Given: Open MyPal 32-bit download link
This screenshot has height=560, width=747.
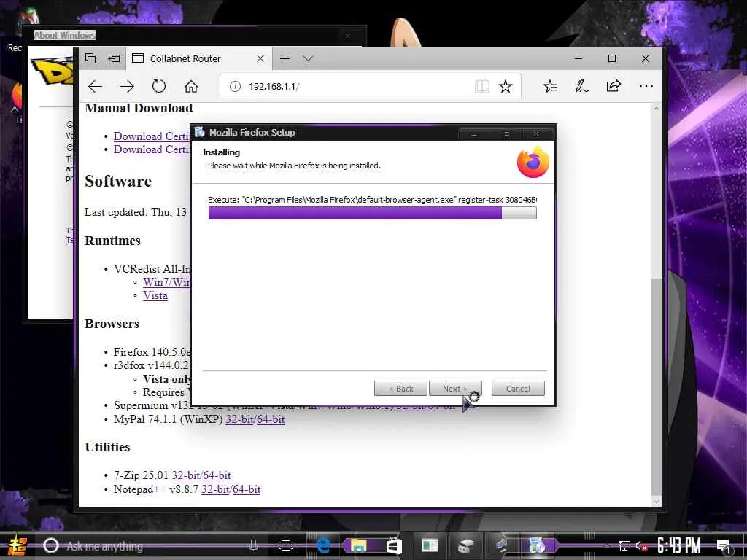Looking at the screenshot, I should coord(239,419).
